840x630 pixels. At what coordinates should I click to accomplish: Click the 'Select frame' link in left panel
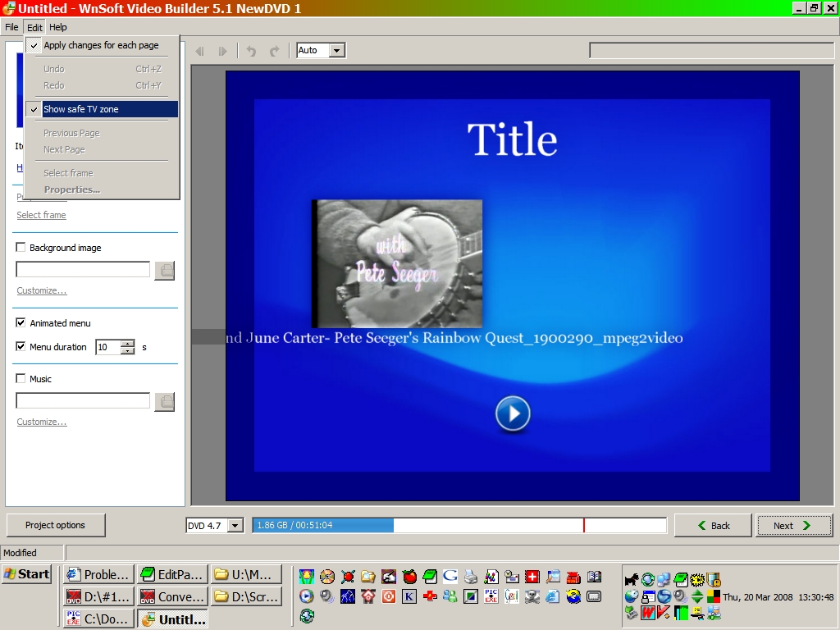pos(41,215)
